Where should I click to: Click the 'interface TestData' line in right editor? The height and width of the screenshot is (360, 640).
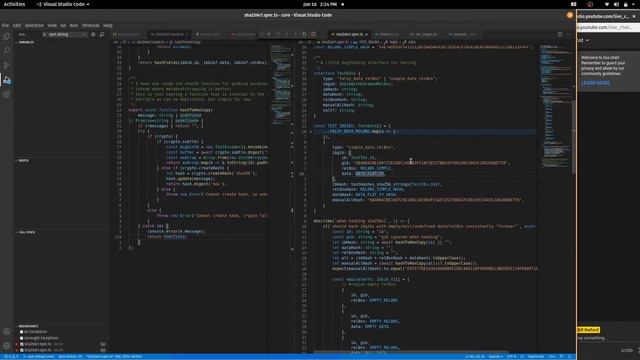click(337, 73)
